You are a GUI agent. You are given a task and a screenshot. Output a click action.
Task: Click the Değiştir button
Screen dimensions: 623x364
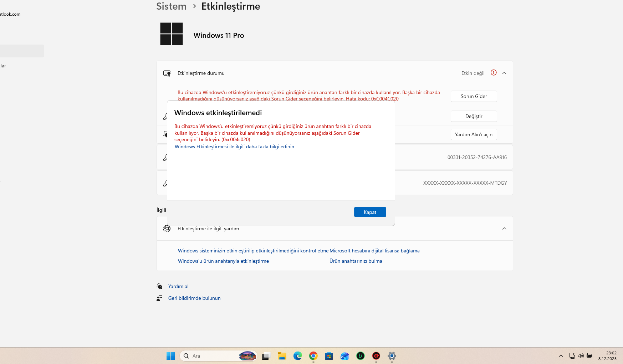(474, 116)
